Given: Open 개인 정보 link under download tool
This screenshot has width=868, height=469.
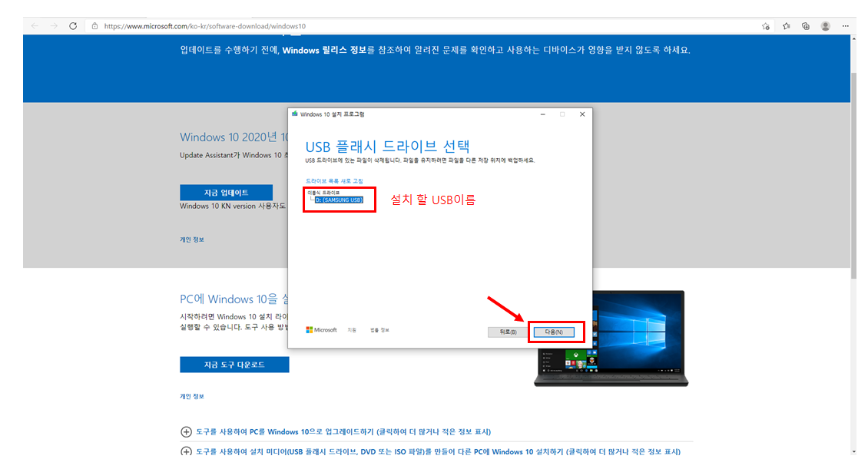Looking at the screenshot, I should 191,396.
